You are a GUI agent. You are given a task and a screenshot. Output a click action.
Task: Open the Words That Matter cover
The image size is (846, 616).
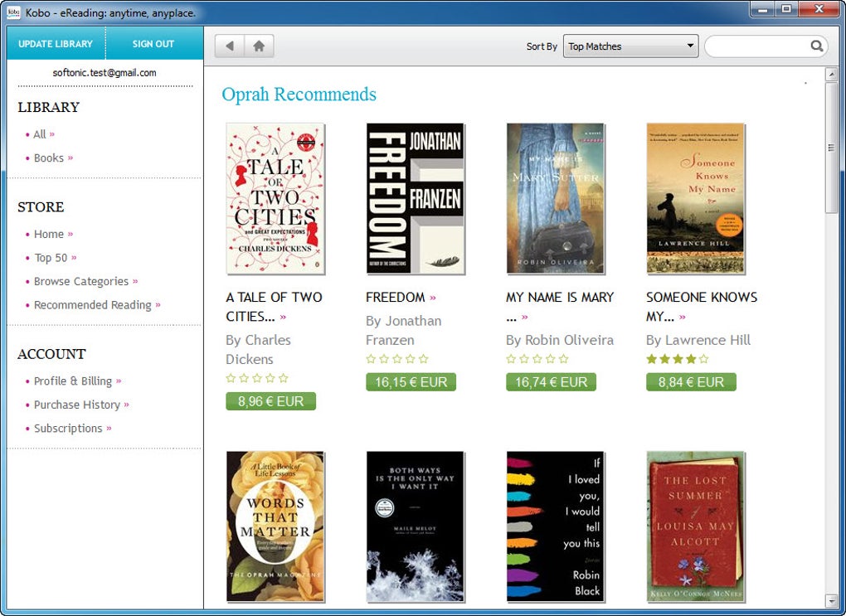[x=275, y=527]
